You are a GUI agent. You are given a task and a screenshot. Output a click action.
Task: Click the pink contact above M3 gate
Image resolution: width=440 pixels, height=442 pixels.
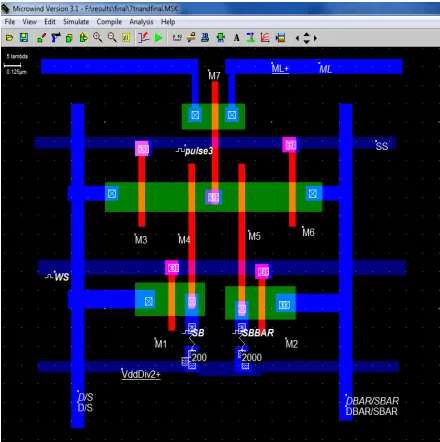(x=142, y=149)
